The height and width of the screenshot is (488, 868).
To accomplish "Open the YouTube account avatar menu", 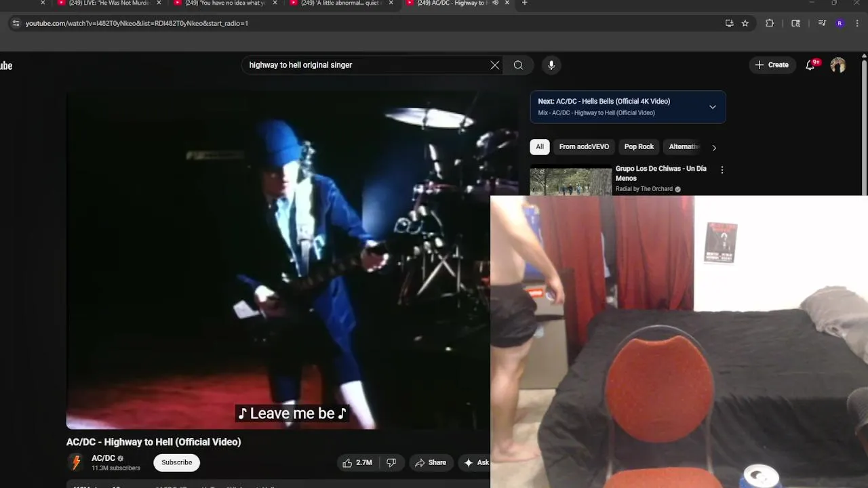I will 838,65.
